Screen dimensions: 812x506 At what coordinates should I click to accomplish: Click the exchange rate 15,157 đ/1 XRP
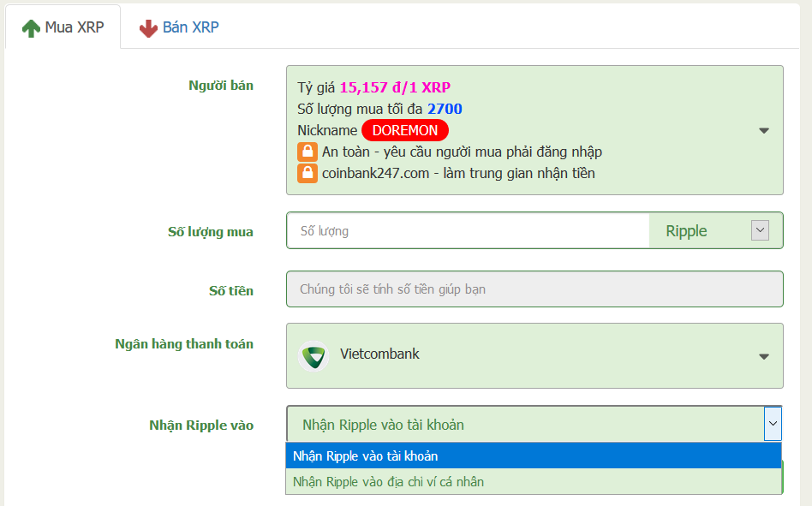395,87
